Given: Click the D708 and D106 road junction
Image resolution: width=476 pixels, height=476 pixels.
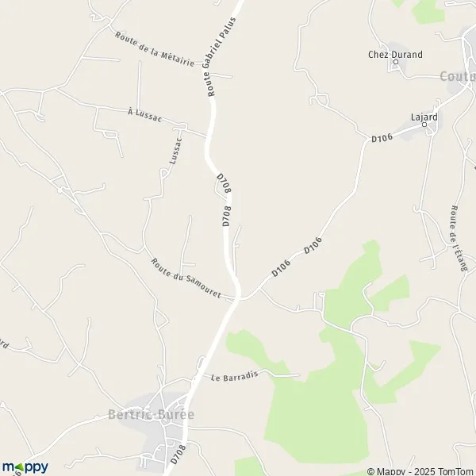Looking at the screenshot, I should pyautogui.click(x=238, y=298).
